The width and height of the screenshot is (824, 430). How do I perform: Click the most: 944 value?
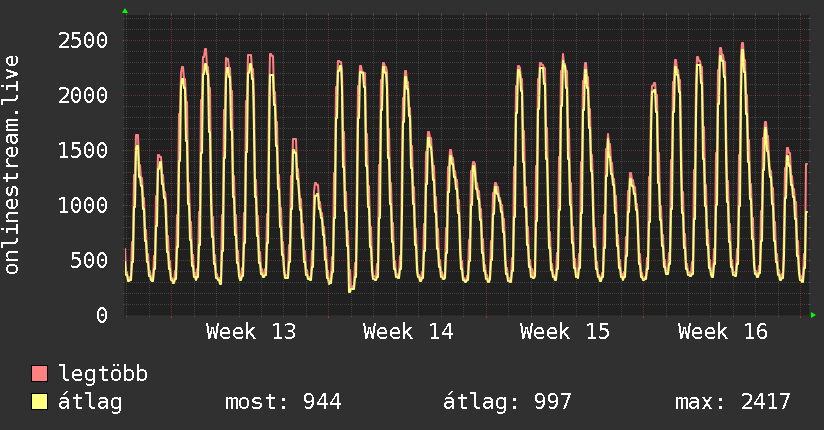[283, 402]
